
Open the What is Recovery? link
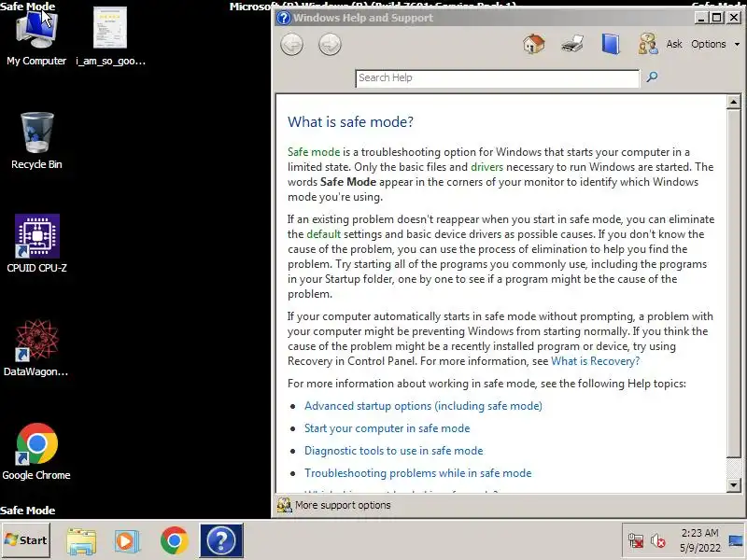click(x=595, y=361)
